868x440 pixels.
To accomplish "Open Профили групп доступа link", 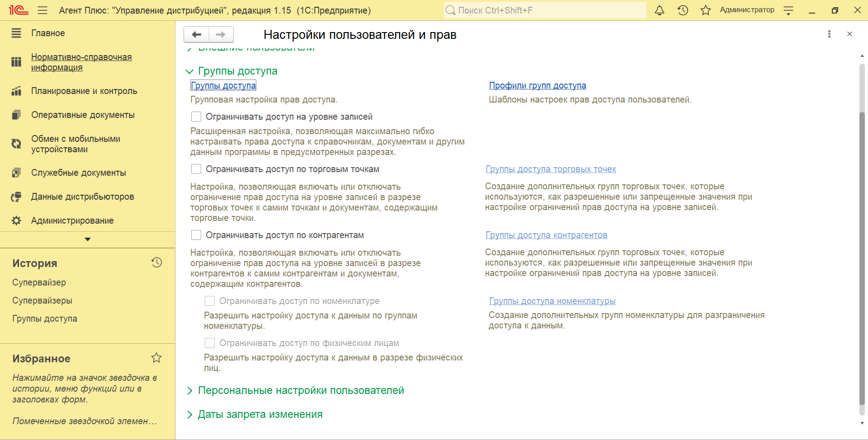I will click(537, 85).
